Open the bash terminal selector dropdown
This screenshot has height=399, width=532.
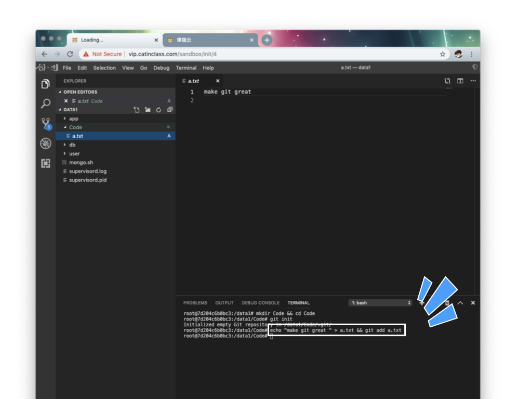(380, 303)
